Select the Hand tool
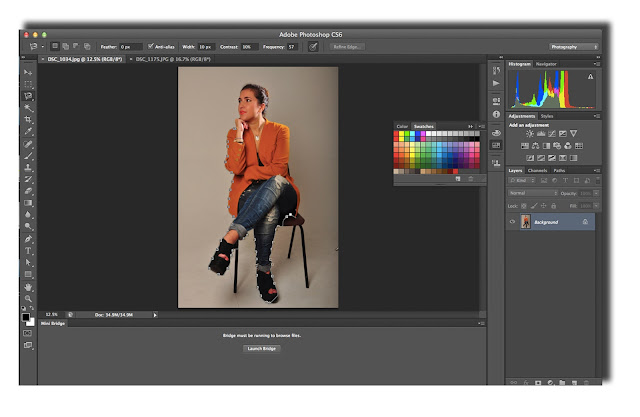640x417 pixels. pos(28,287)
